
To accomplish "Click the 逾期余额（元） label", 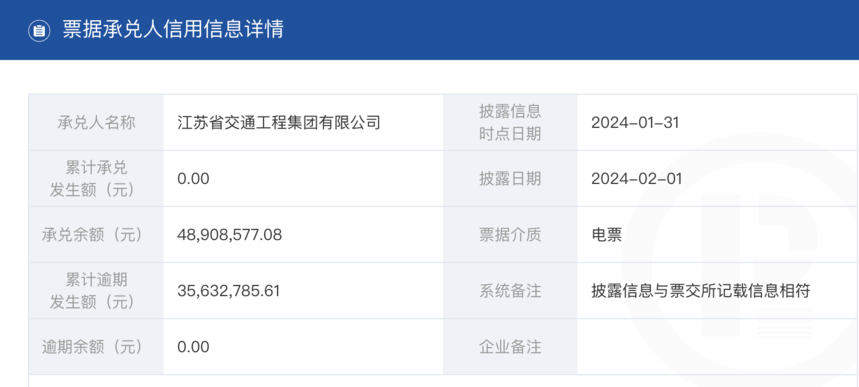I will pos(92,347).
